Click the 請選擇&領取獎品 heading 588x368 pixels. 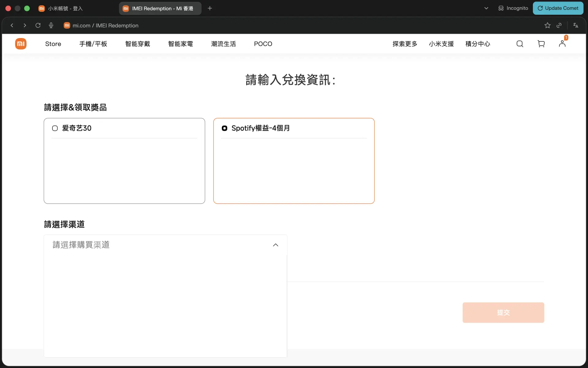tap(75, 107)
